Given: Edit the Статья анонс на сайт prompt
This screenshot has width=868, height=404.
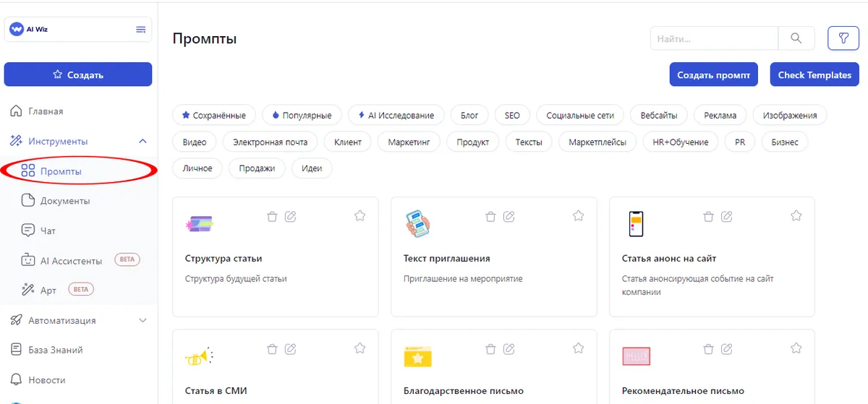Looking at the screenshot, I should click(727, 216).
